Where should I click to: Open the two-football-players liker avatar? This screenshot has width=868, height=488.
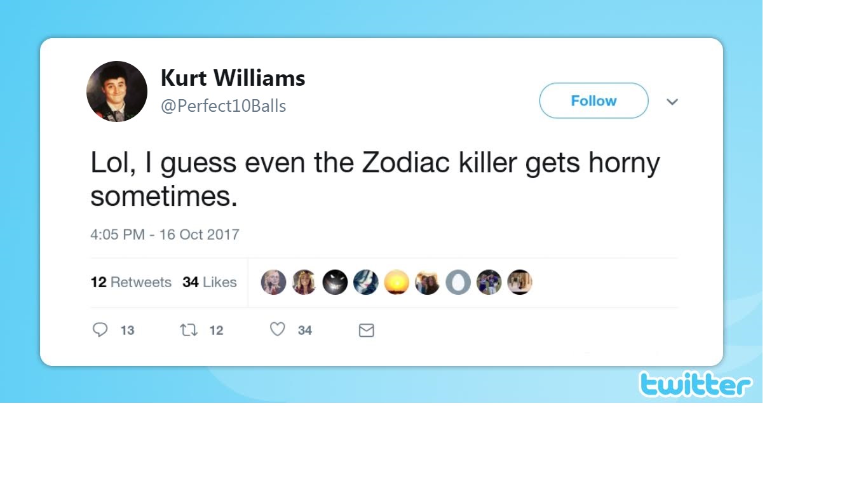pos(489,282)
